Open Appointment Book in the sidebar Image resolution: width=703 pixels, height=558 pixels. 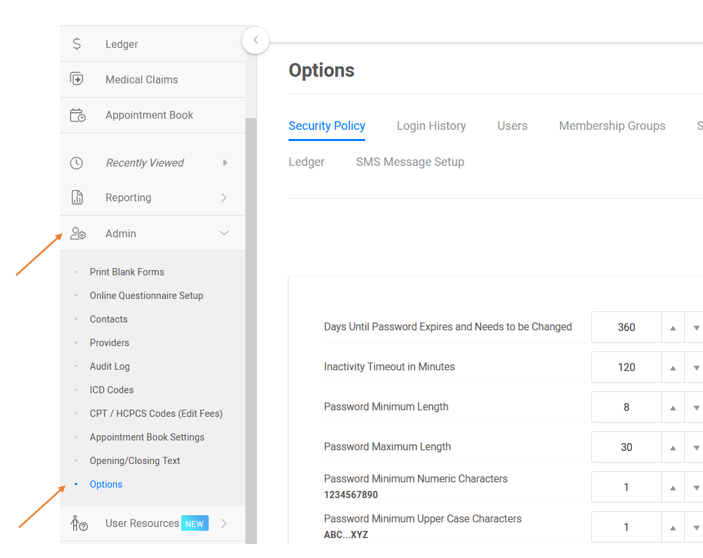coord(152,115)
